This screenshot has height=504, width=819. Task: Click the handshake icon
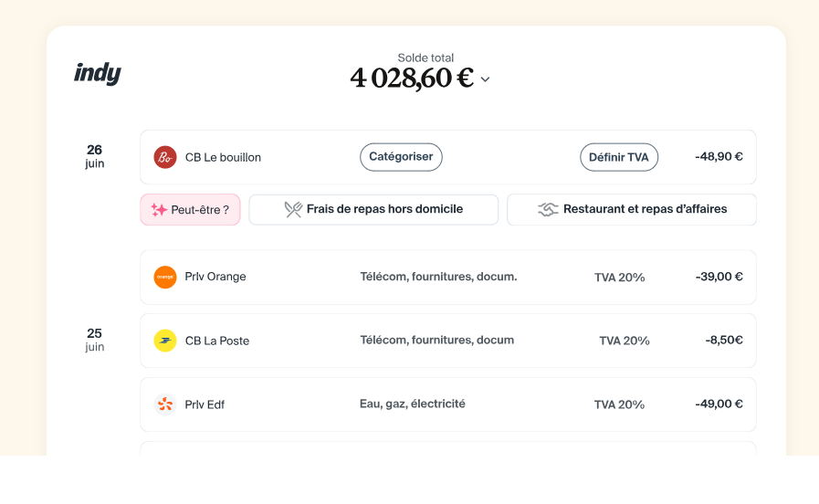[548, 210]
